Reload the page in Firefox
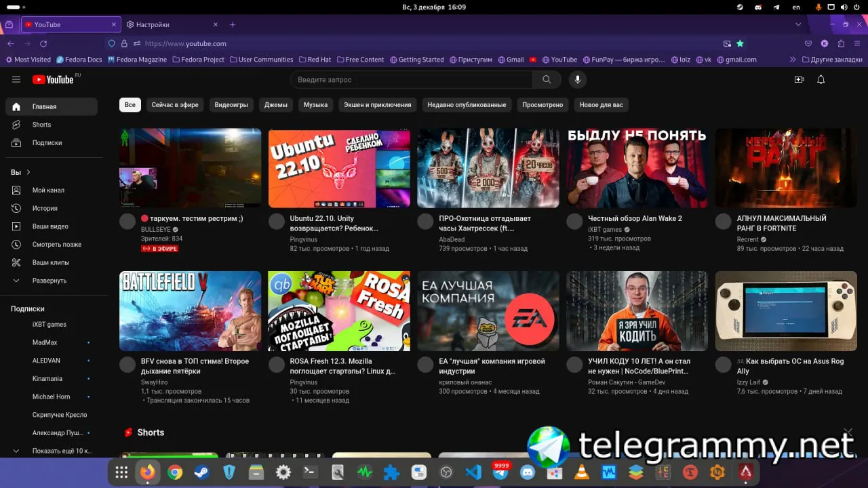Image resolution: width=868 pixels, height=488 pixels. [x=43, y=43]
